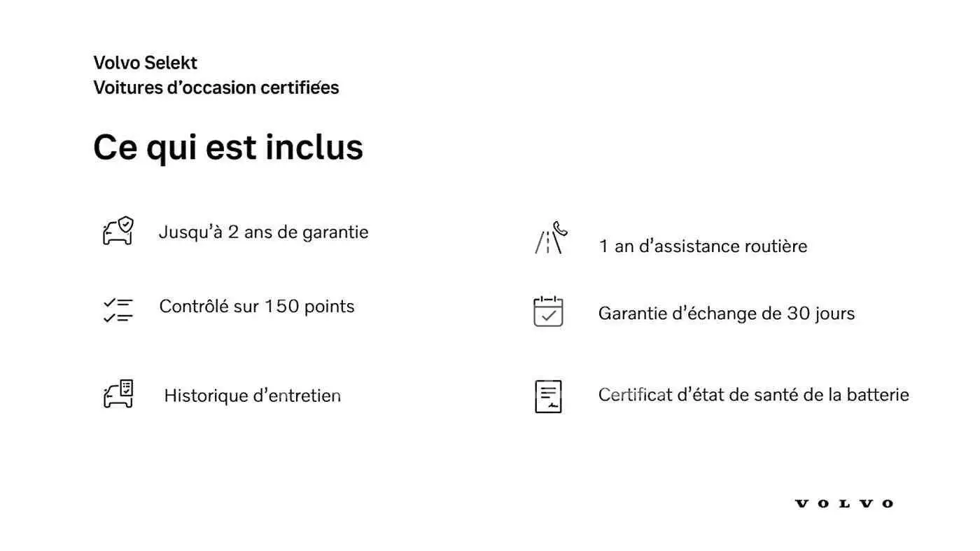
Task: Click the number 150 in the checklist item
Action: [279, 306]
